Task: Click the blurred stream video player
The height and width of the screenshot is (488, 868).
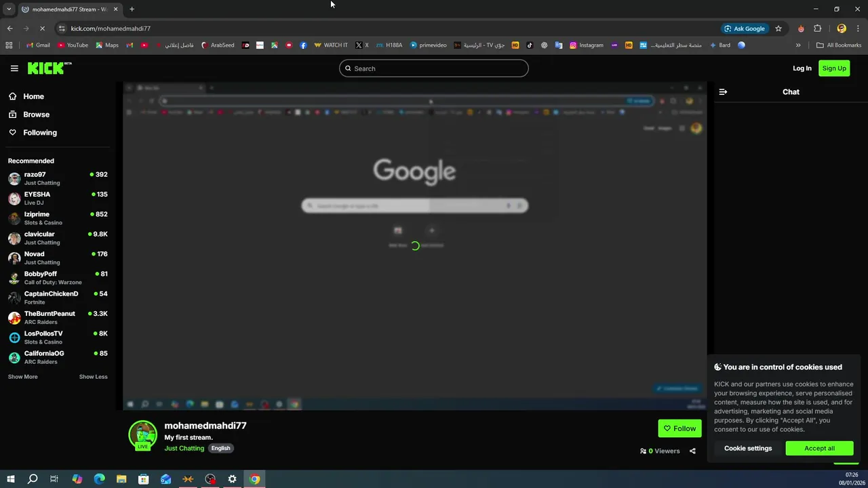Action: (x=414, y=246)
